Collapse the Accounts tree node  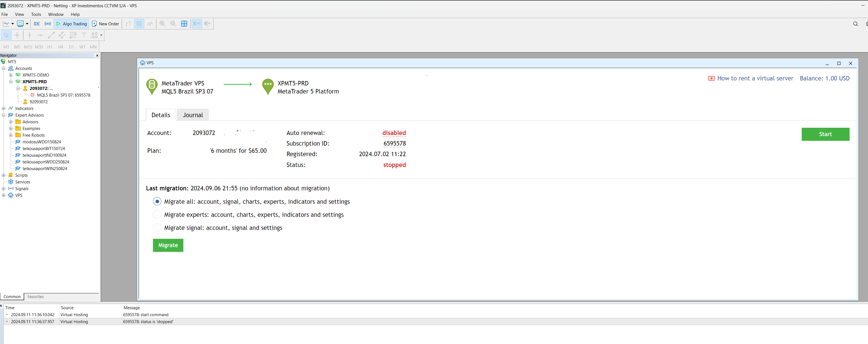pyautogui.click(x=4, y=68)
